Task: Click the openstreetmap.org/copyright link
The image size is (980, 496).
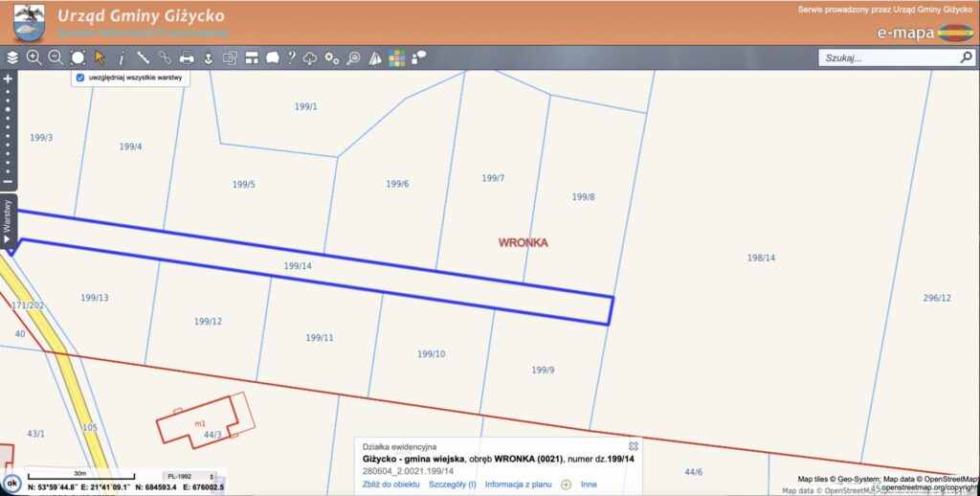Action: coord(930,487)
